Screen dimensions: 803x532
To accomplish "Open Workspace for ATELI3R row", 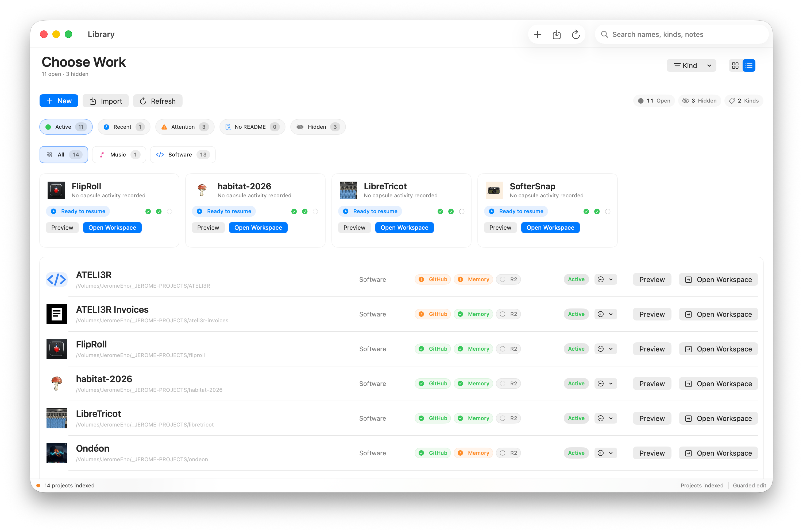I will (719, 280).
